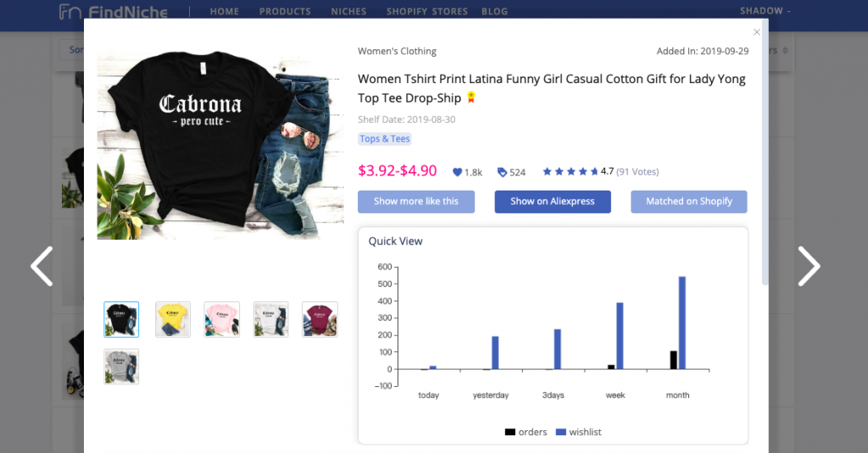This screenshot has height=453, width=868.
Task: Click Show on Aliexpress button
Action: [553, 202]
